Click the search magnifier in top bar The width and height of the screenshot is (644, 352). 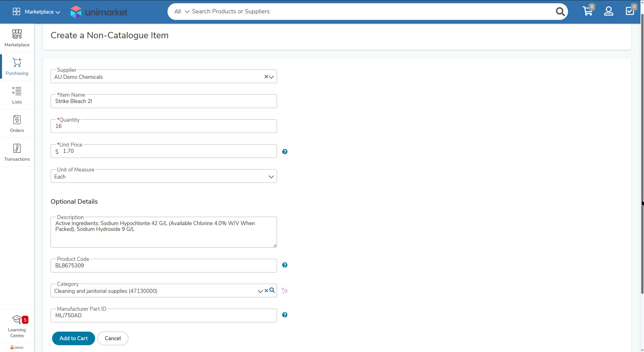coord(560,12)
